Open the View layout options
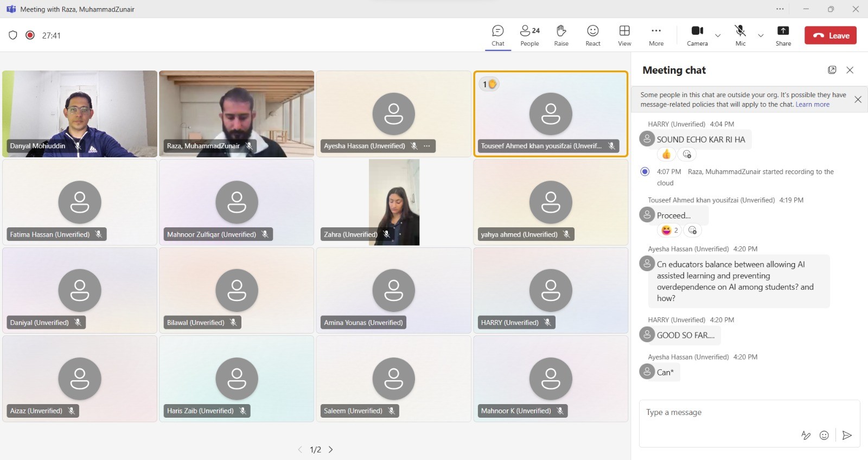Screen dimensions: 868x460 click(x=624, y=36)
